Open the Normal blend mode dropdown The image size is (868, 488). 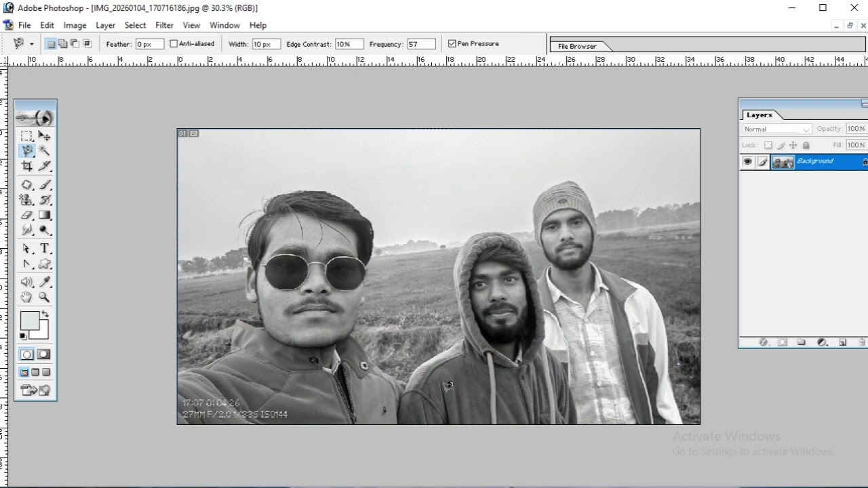coord(776,129)
